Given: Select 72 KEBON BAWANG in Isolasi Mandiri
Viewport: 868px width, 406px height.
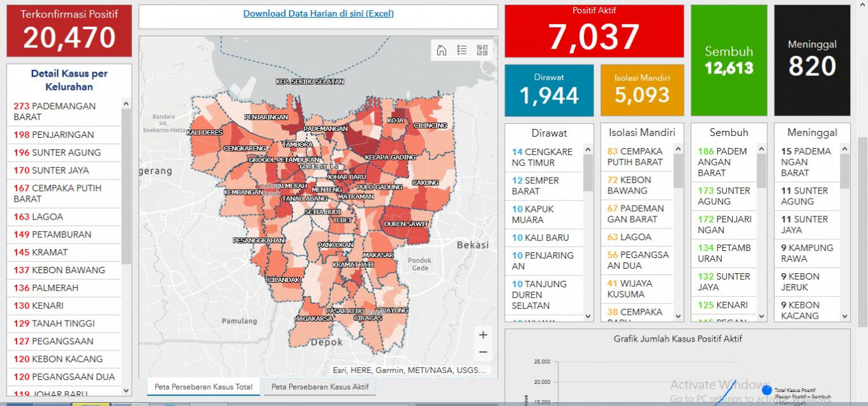Looking at the screenshot, I should pos(637,186).
